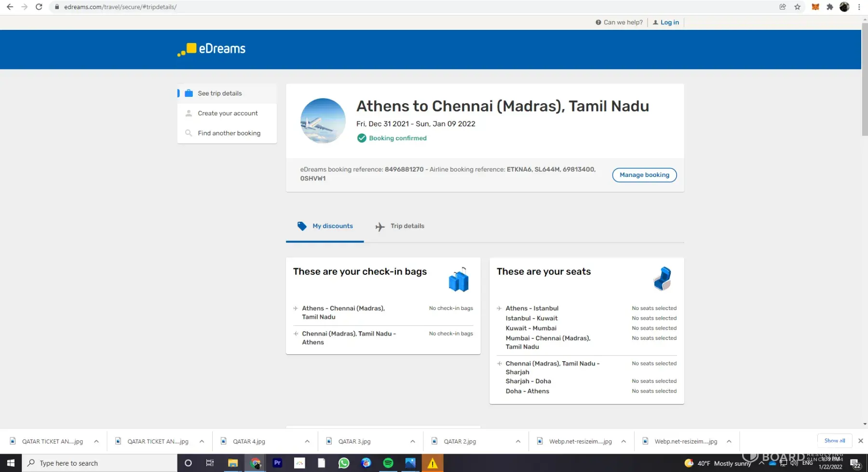Viewport: 868px width, 472px height.
Task: Click the Manage booking button
Action: coord(644,175)
